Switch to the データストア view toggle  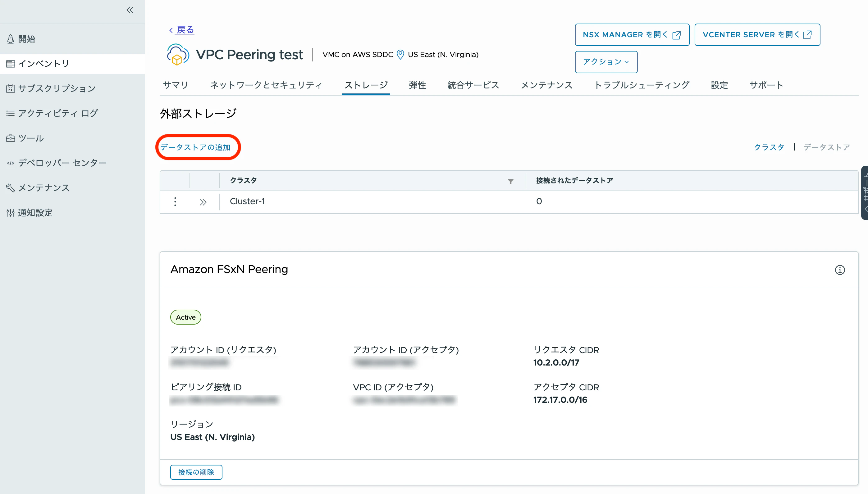pos(827,147)
